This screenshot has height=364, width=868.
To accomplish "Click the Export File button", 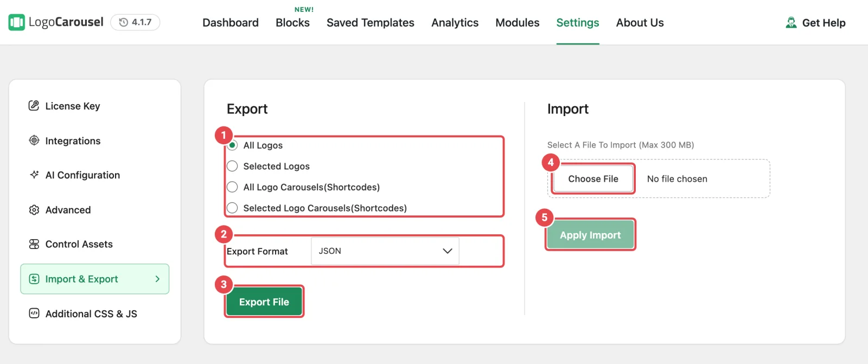I will (264, 302).
